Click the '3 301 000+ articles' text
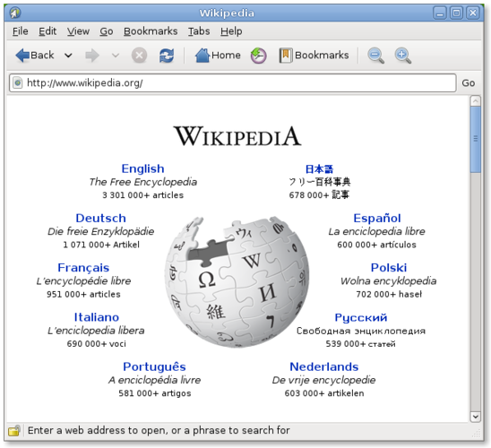 tap(142, 195)
